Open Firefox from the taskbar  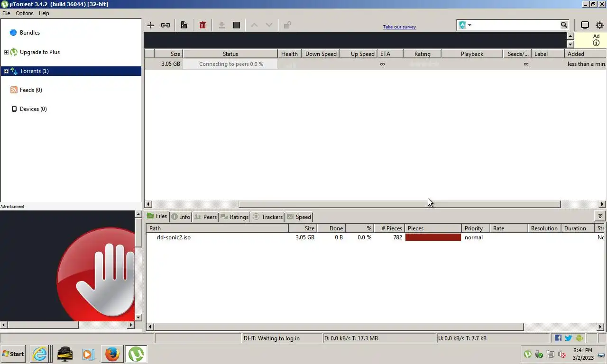[112, 354]
